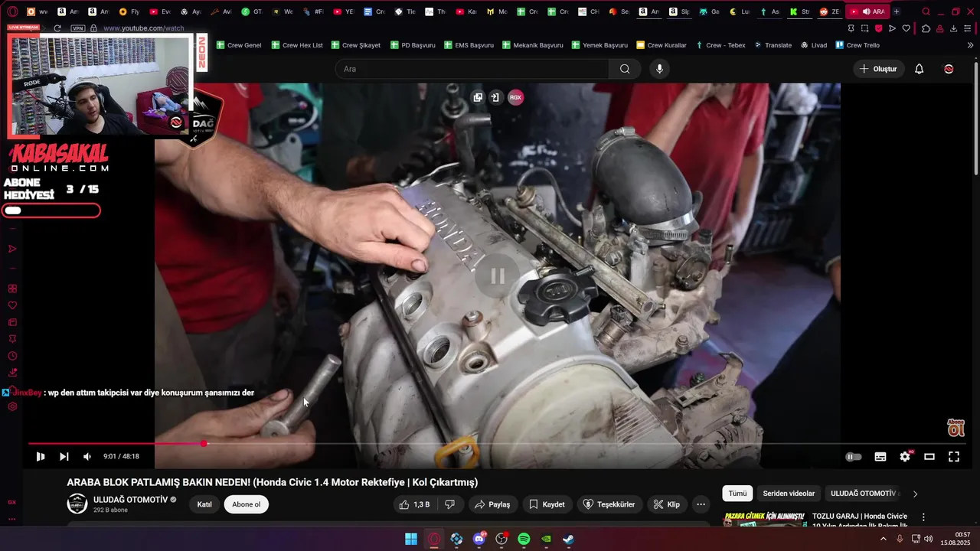Subscribe with Abone ol button
The width and height of the screenshot is (980, 551).
coord(247,504)
